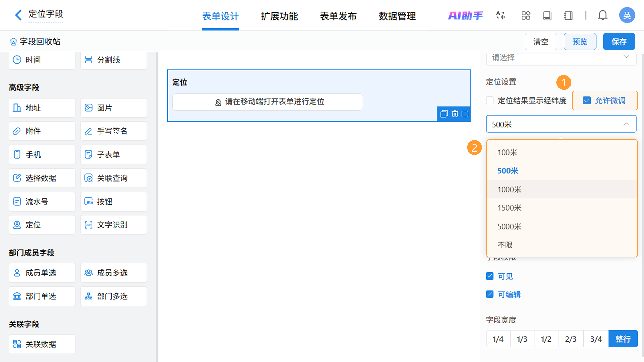Image resolution: width=644 pixels, height=362 pixels.
Task: Click the back arrow next to 定位字段
Action: tap(18, 15)
